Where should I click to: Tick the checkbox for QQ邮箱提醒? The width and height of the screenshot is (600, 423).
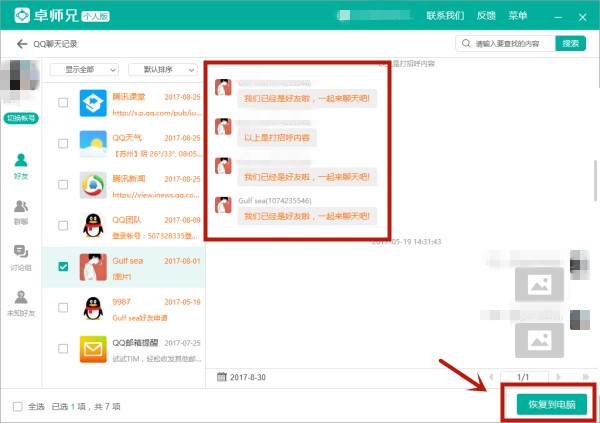pyautogui.click(x=63, y=348)
